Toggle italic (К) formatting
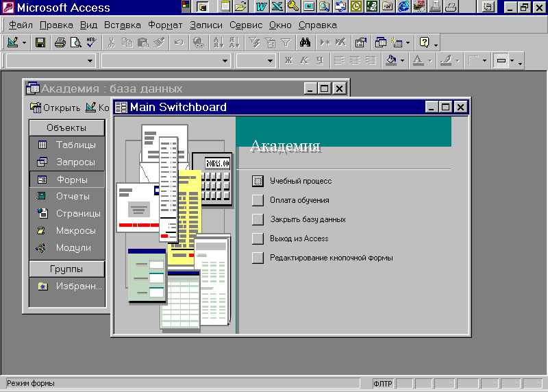The image size is (548, 392). [x=304, y=60]
